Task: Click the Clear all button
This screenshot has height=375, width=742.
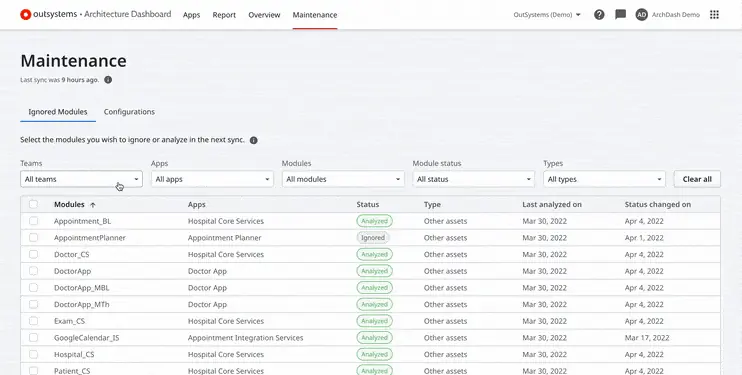Action: (697, 179)
